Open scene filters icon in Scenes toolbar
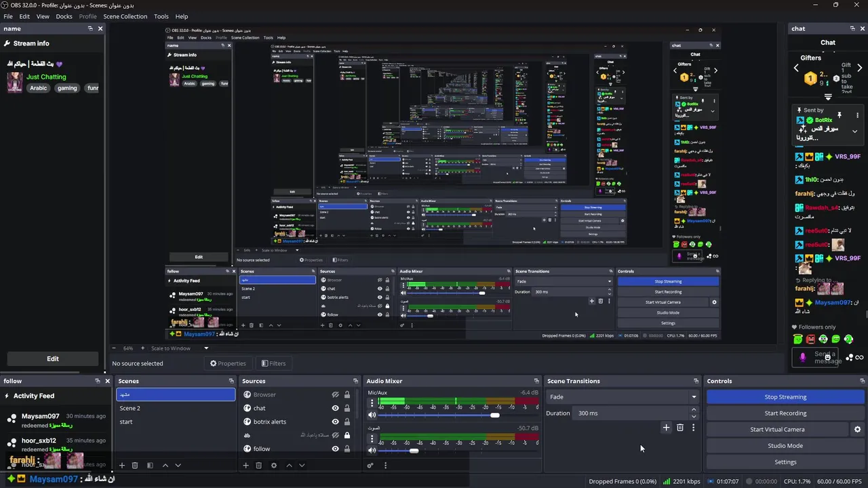 [150, 466]
